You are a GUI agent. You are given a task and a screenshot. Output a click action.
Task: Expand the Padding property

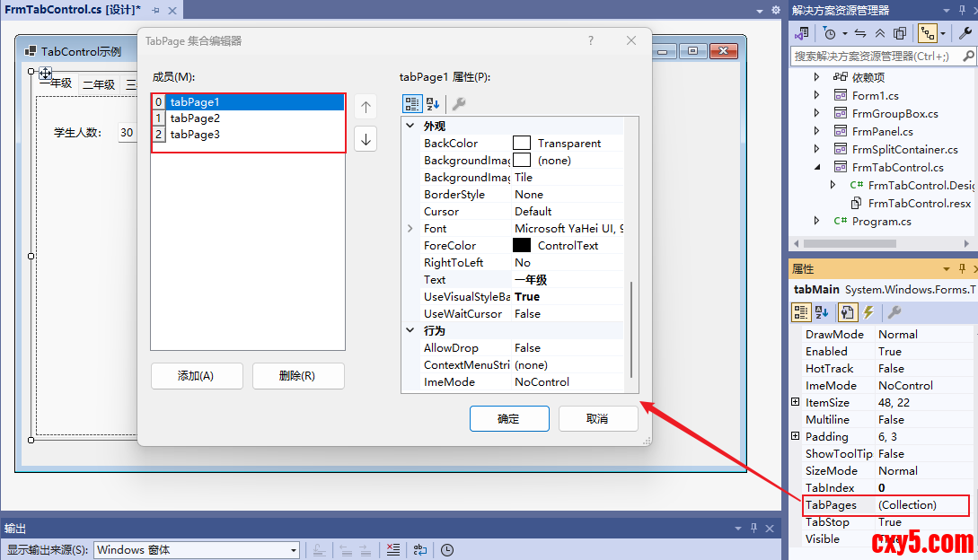[796, 436]
